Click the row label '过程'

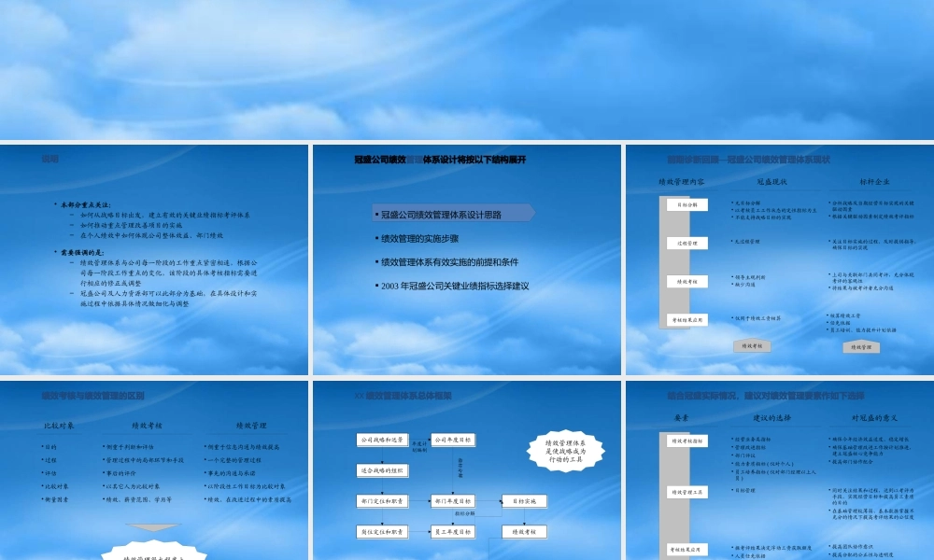(50, 460)
